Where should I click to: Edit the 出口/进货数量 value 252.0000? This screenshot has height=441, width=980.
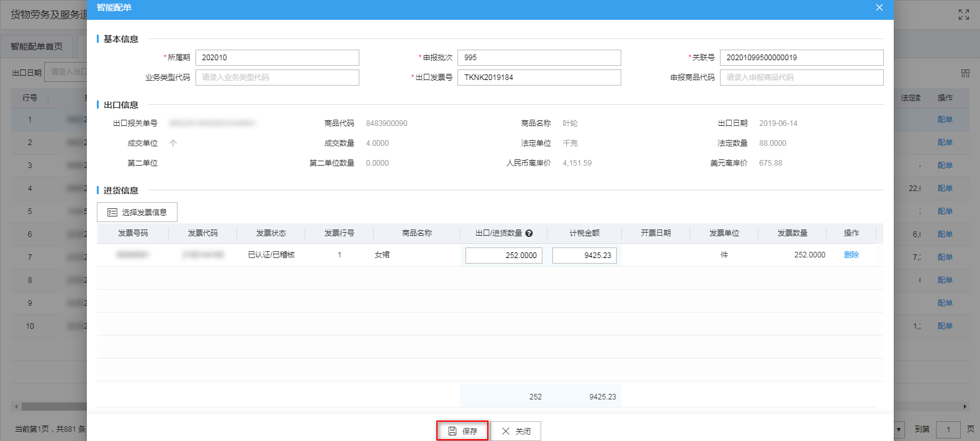tap(503, 256)
